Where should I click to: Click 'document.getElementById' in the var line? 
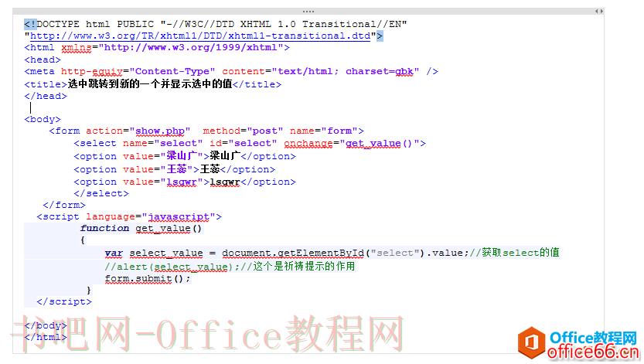pyautogui.click(x=293, y=253)
